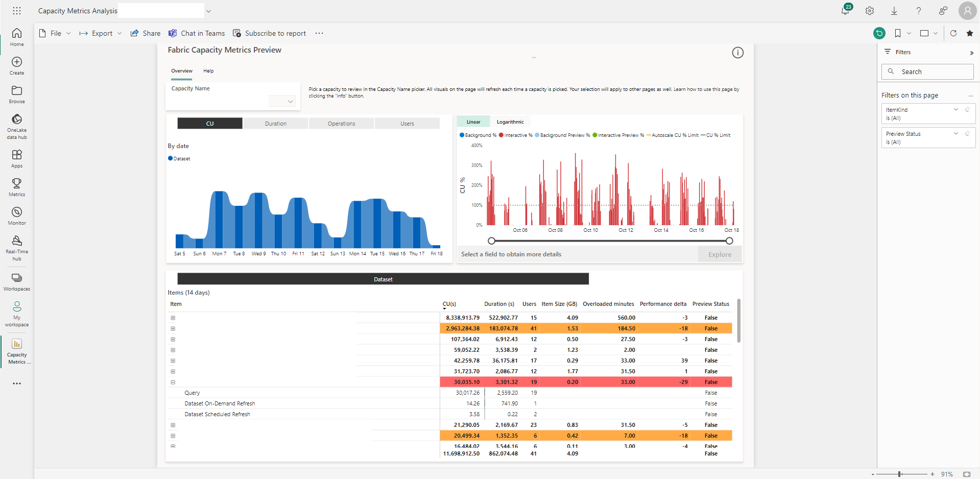
Task: Click the zoom slider handle
Action: coord(899,474)
